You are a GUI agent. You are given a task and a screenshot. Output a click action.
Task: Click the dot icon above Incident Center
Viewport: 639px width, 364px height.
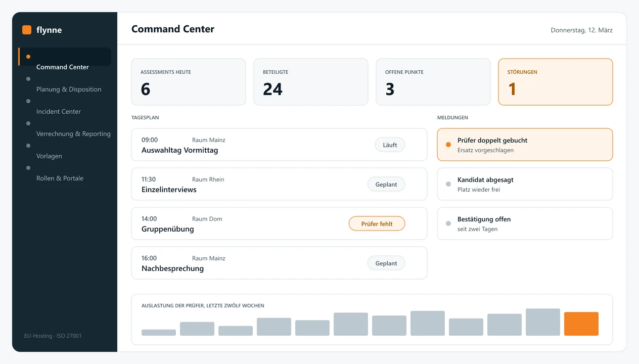28,101
